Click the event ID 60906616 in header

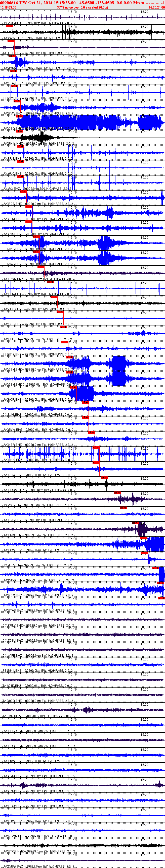pyautogui.click(x=9, y=3)
